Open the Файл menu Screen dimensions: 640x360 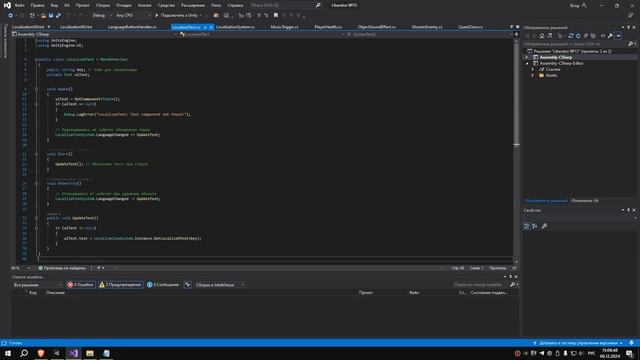tap(19, 5)
